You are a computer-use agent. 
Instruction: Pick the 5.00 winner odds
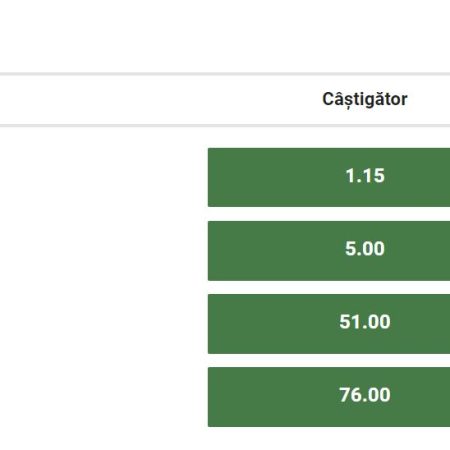pos(329,251)
